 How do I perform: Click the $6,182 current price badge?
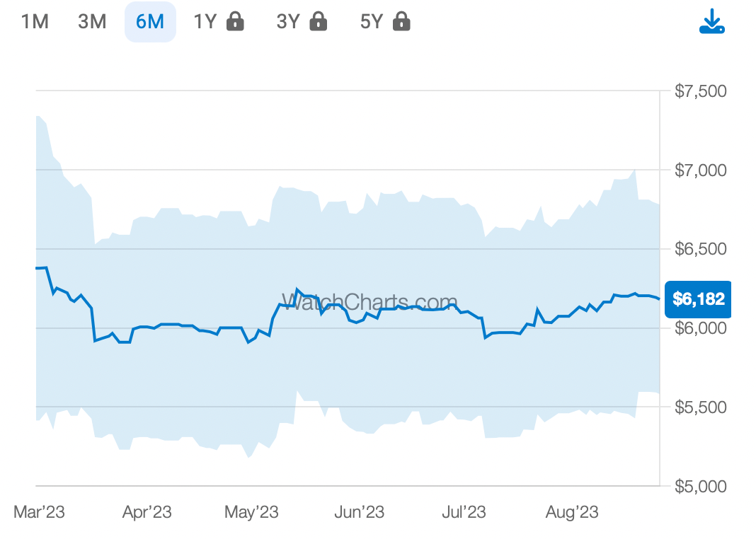point(698,299)
